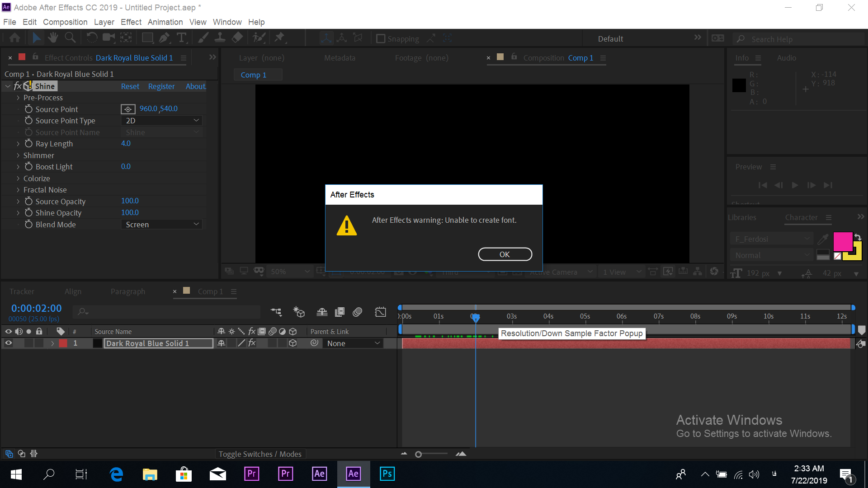Screen dimensions: 868x488
Task: Click the Animation menu
Action: (x=165, y=22)
